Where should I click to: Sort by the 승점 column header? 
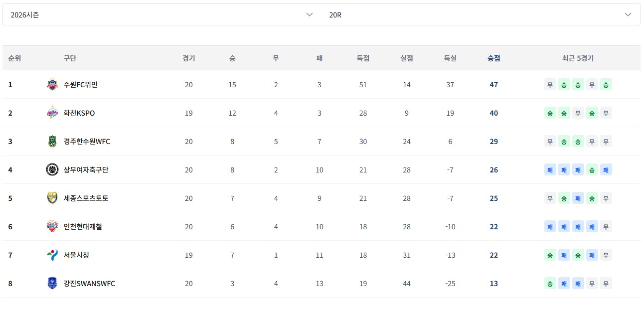pyautogui.click(x=493, y=58)
